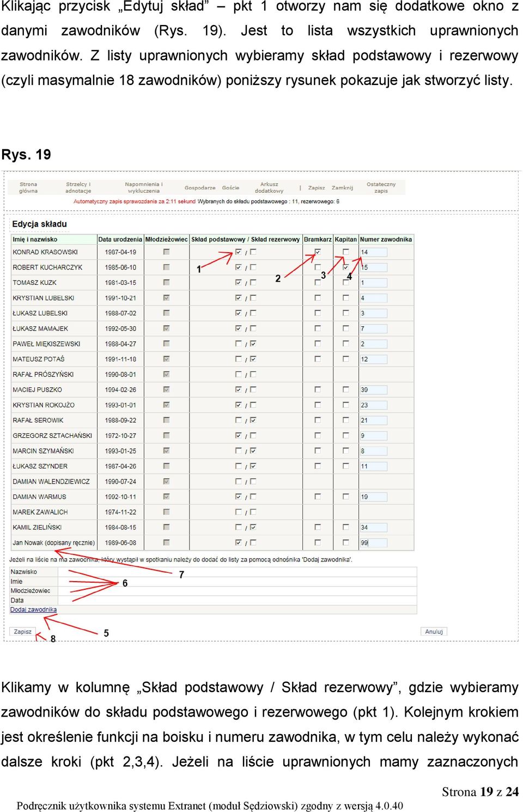523x812 pixels.
Task: Select birth date 1972-10-27
Action: 120,436
